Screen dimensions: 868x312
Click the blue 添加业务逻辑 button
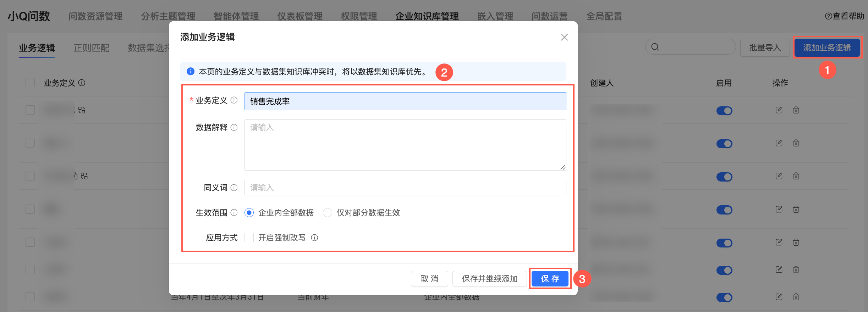(827, 48)
